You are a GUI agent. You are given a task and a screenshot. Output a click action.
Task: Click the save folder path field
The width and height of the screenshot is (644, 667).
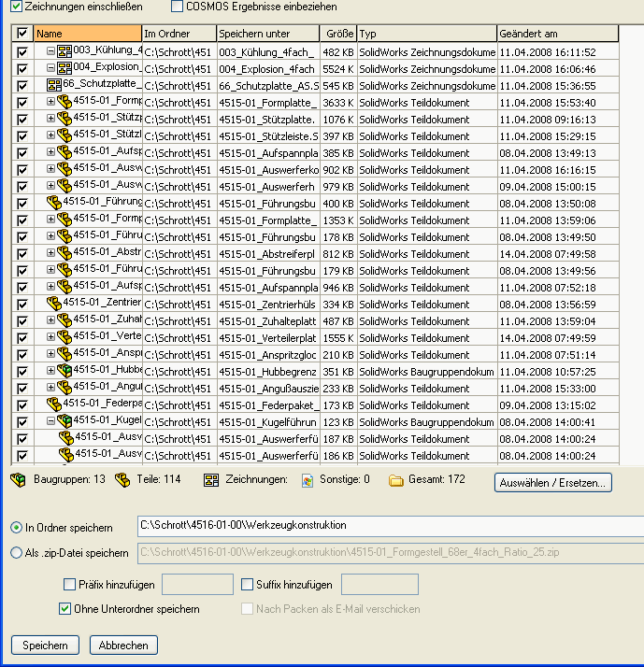391,526
